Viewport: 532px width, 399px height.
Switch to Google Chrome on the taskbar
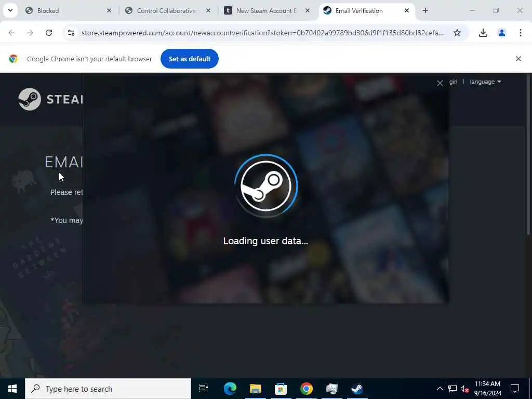(x=306, y=389)
